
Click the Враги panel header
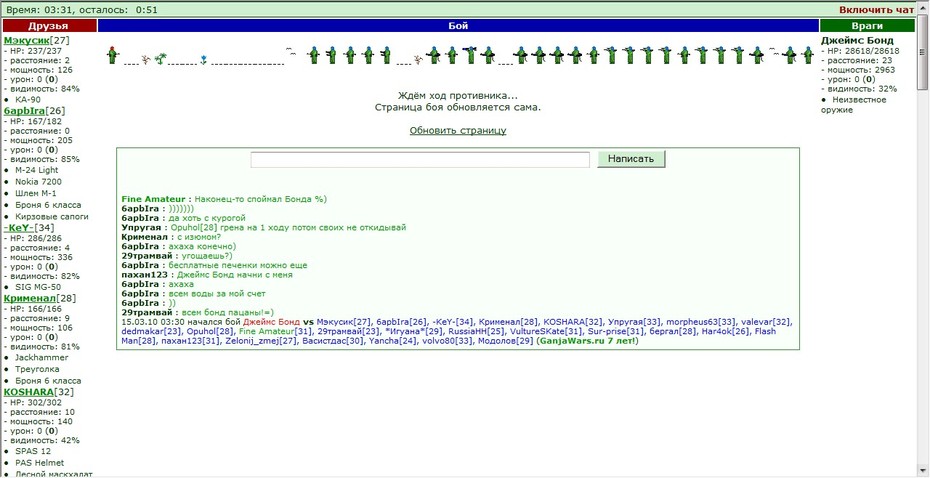867,26
